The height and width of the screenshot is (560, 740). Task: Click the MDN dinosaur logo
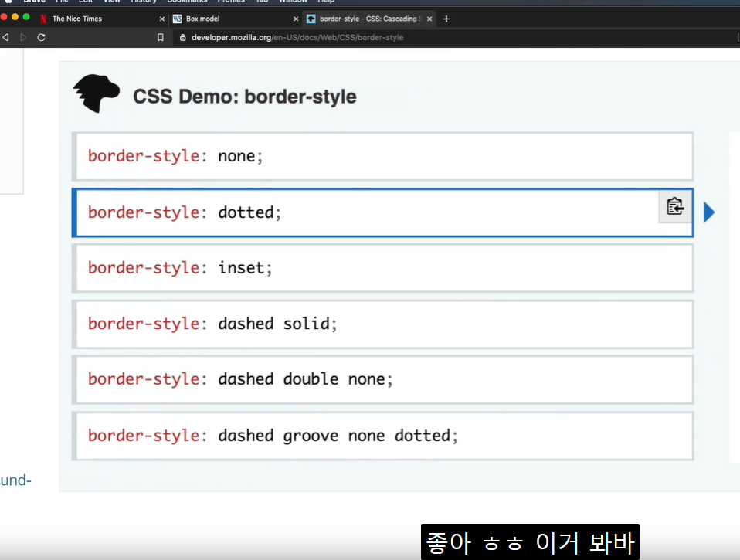[x=97, y=93]
